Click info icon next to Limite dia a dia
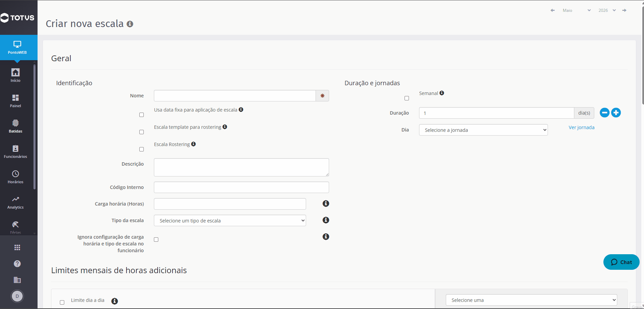644x309 pixels. coord(115,301)
